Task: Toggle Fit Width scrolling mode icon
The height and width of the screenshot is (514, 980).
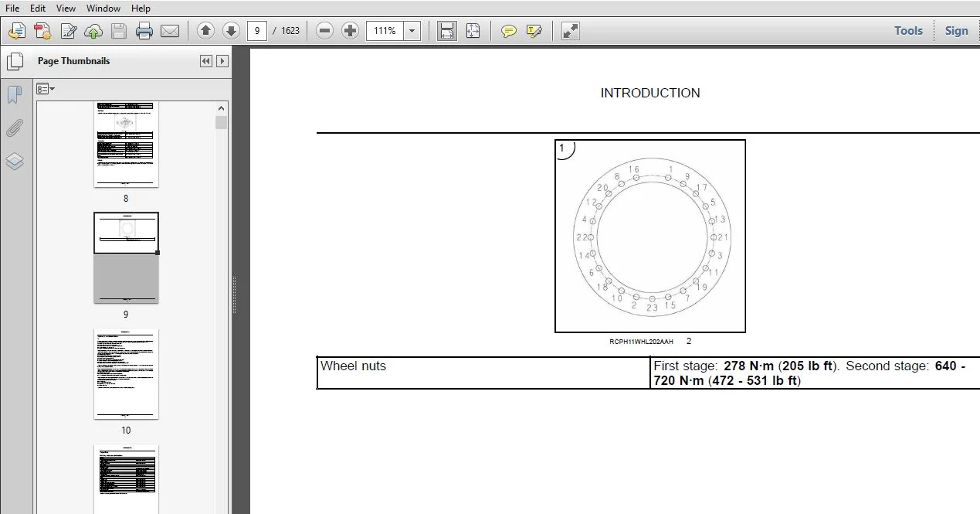Action: pyautogui.click(x=446, y=31)
